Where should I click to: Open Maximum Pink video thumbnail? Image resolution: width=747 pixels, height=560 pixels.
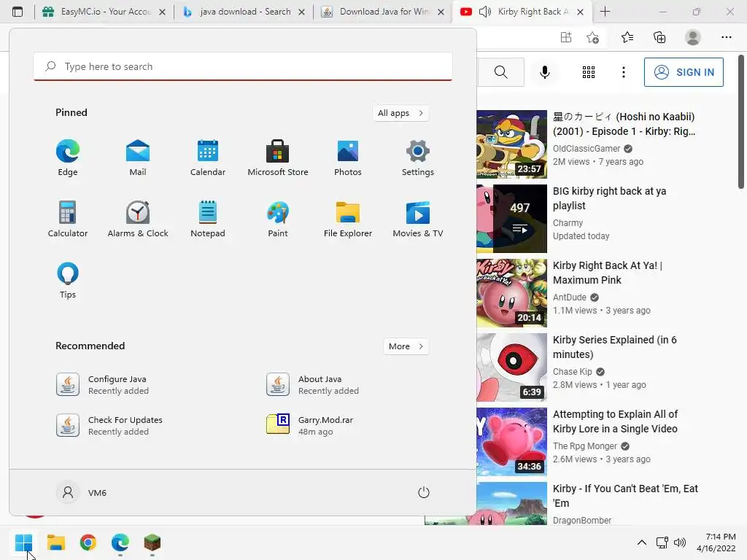[x=511, y=293]
